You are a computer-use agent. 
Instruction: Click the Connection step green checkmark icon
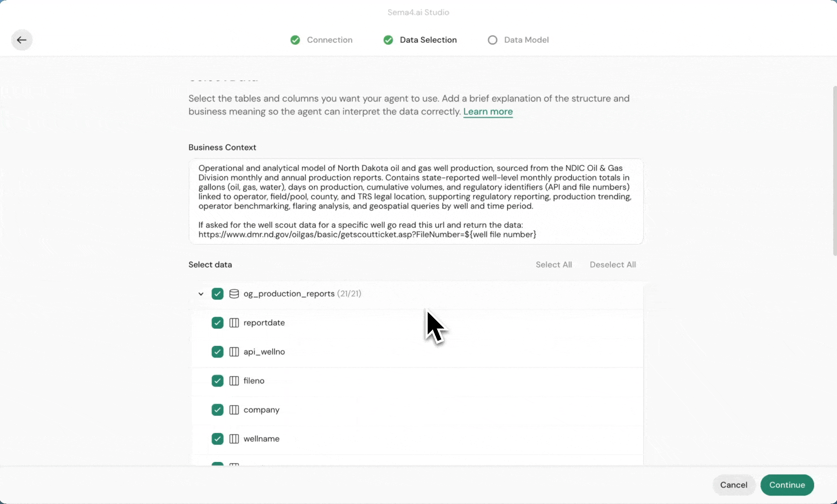pyautogui.click(x=295, y=40)
